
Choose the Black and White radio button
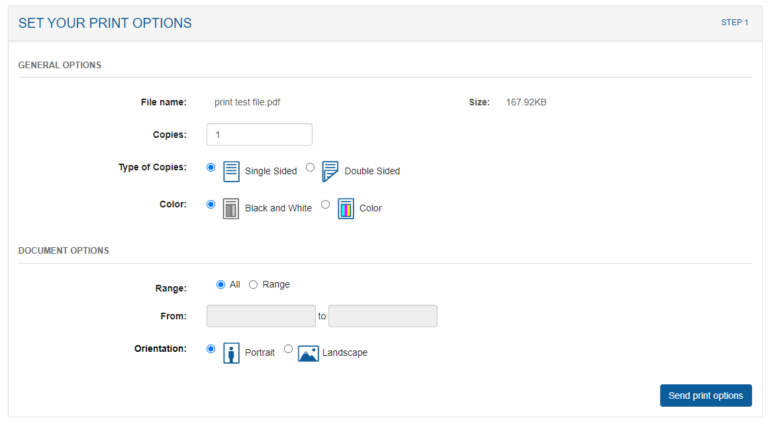pyautogui.click(x=211, y=204)
